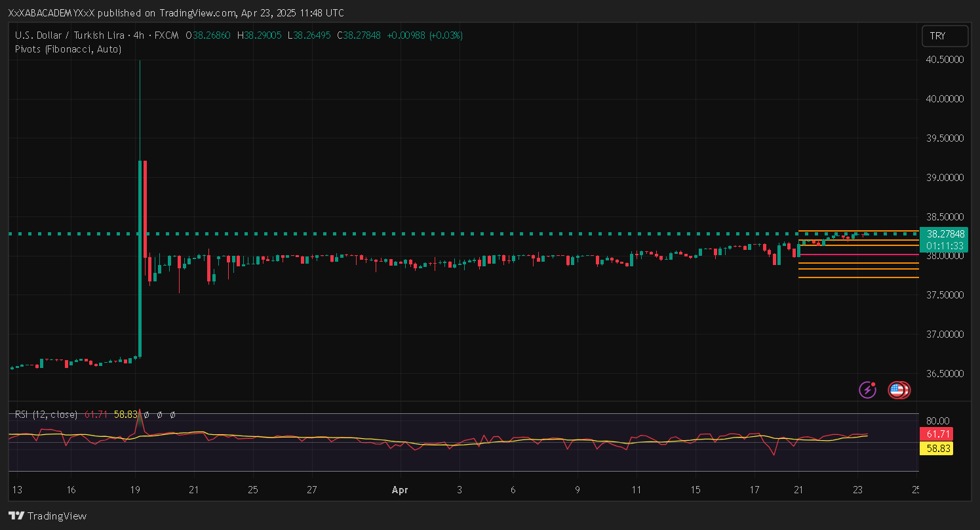Click the red RSI value tag 61.71
This screenshot has height=530, width=980.
click(936, 434)
